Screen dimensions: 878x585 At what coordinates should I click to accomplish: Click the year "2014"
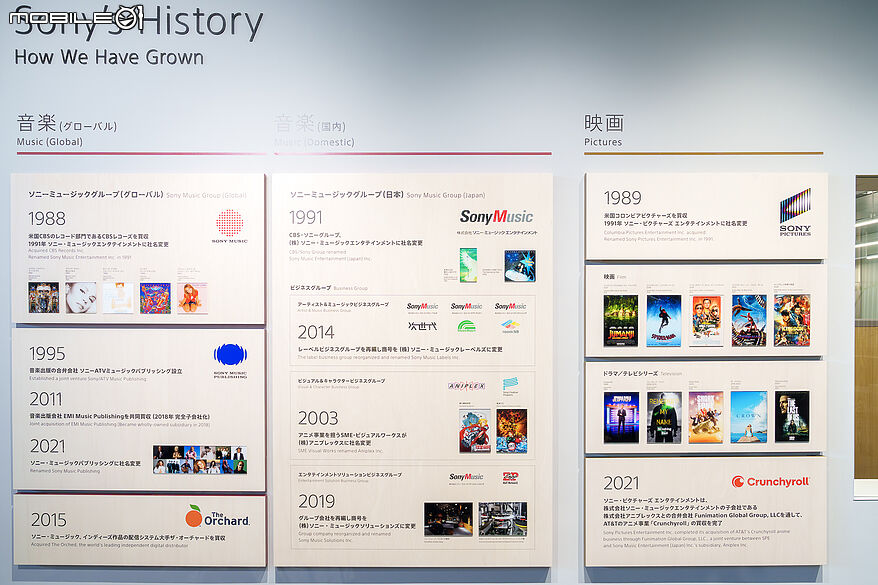point(316,333)
